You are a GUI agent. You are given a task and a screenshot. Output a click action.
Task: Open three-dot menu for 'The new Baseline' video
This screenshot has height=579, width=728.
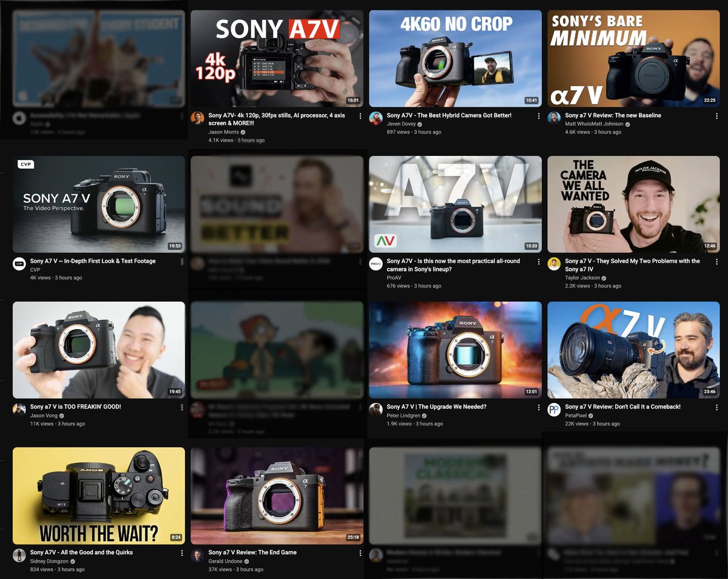pyautogui.click(x=717, y=116)
